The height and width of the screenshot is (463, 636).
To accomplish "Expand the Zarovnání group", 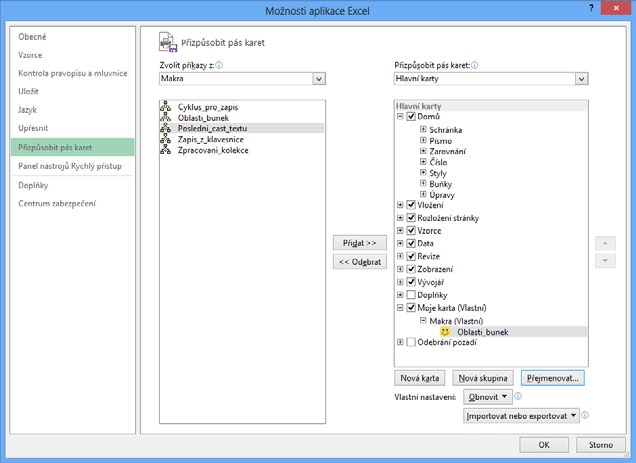I will (423, 151).
